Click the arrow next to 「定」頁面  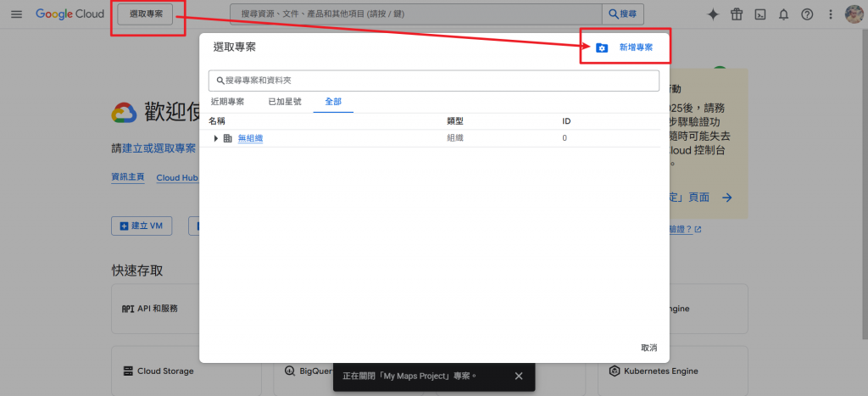coord(727,198)
